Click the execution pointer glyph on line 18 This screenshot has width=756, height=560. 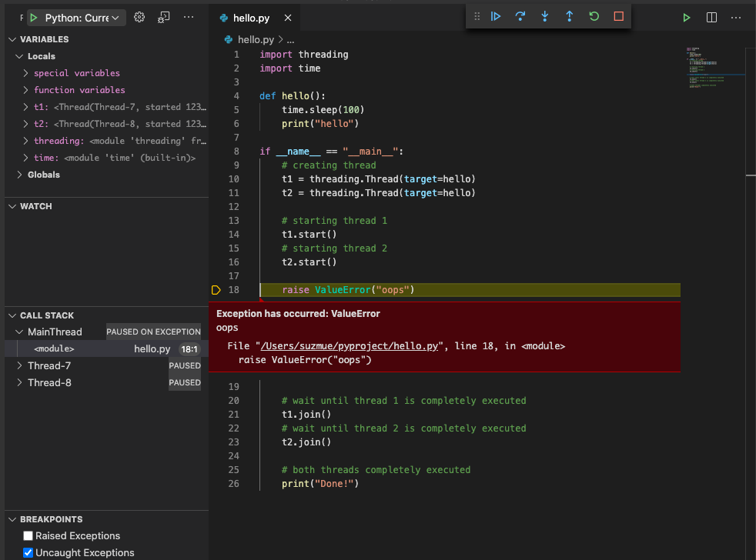click(216, 290)
